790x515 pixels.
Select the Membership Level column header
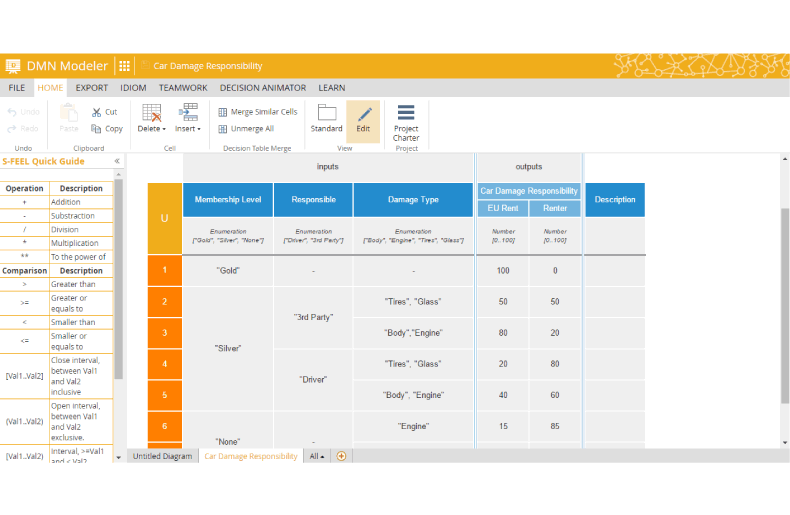(227, 200)
